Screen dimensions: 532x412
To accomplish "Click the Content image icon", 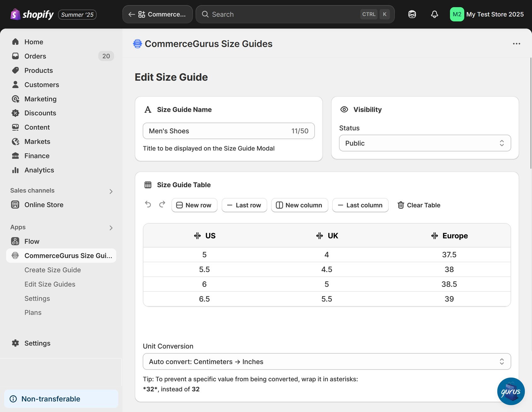I will pos(15,127).
